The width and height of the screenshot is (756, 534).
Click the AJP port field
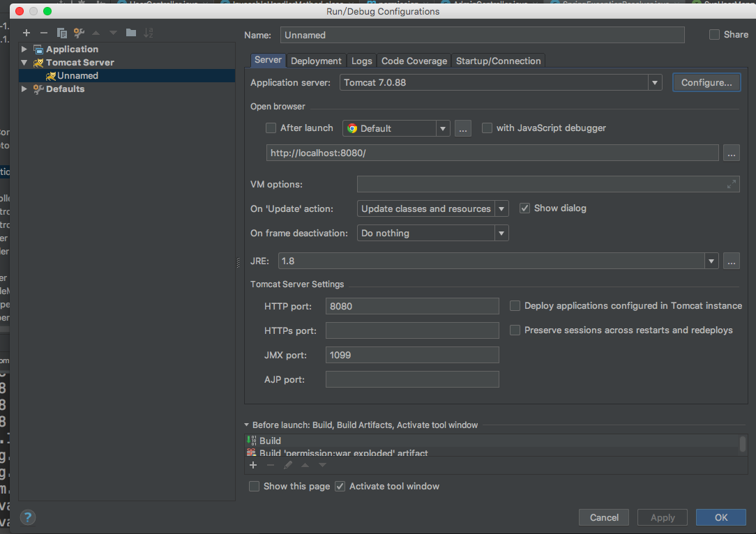pyautogui.click(x=412, y=379)
